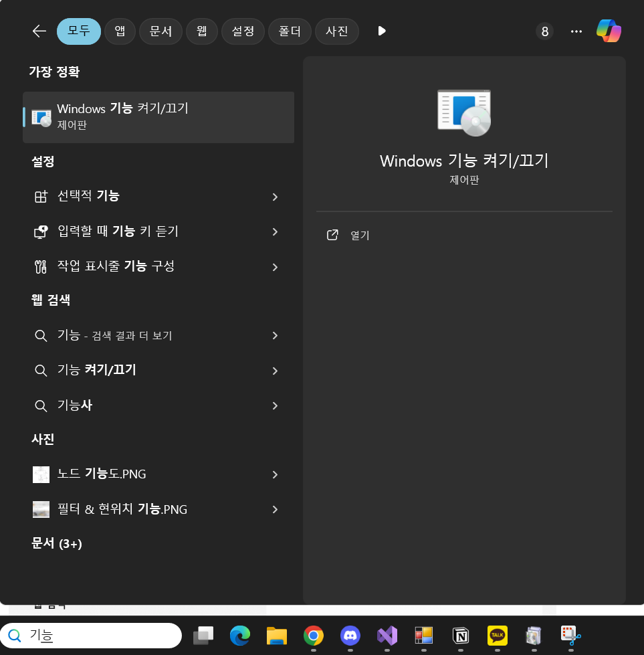The height and width of the screenshot is (655, 644).
Task: Click the magnifier icon in taskbar search
Action: (x=15, y=636)
